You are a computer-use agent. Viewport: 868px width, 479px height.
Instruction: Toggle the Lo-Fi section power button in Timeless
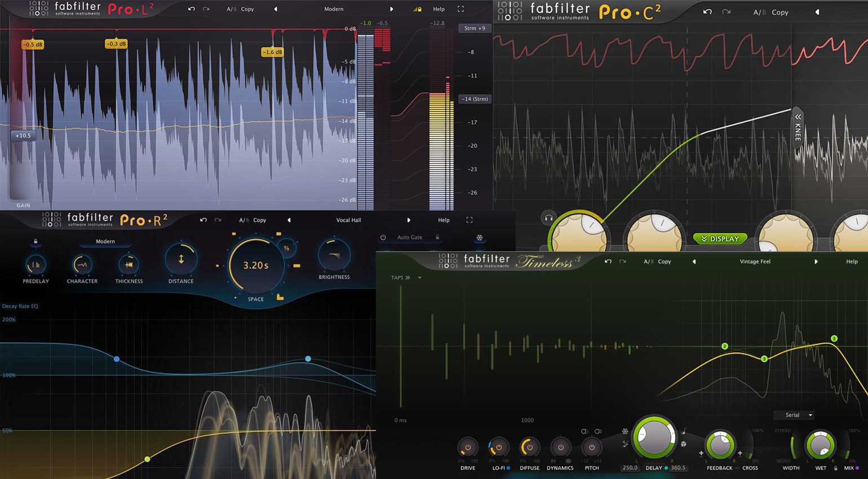498,447
